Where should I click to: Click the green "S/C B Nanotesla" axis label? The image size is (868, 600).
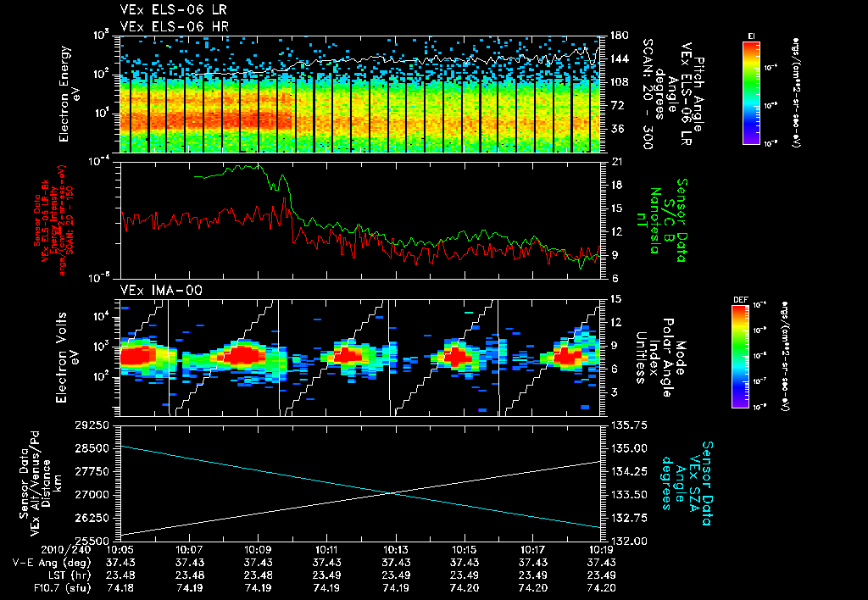click(662, 220)
